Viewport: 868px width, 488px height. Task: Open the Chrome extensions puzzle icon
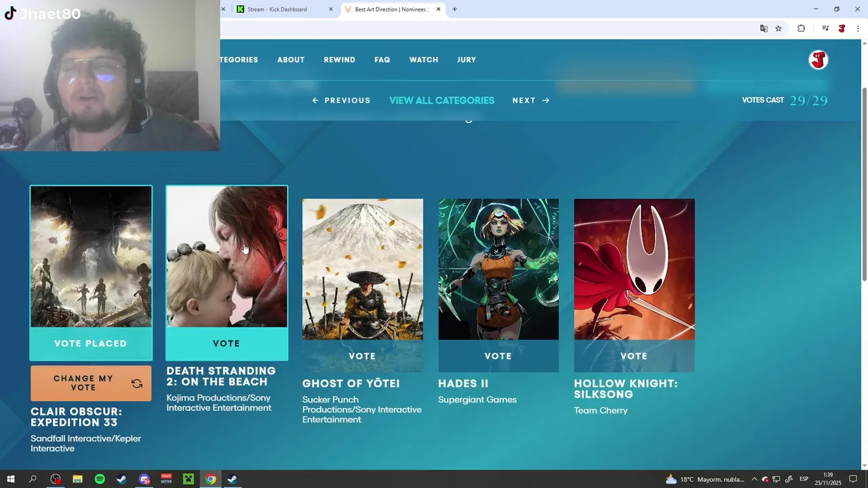pos(801,28)
